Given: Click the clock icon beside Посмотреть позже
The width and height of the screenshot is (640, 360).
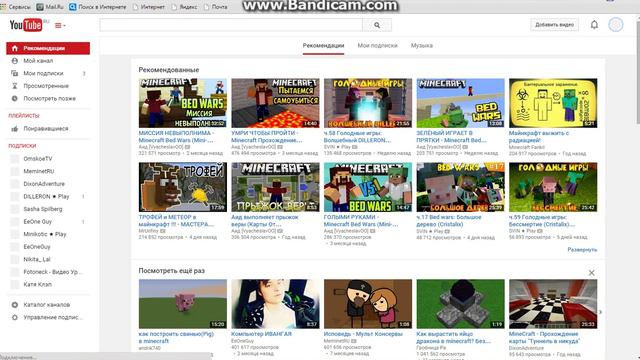Looking at the screenshot, I should tap(15, 98).
